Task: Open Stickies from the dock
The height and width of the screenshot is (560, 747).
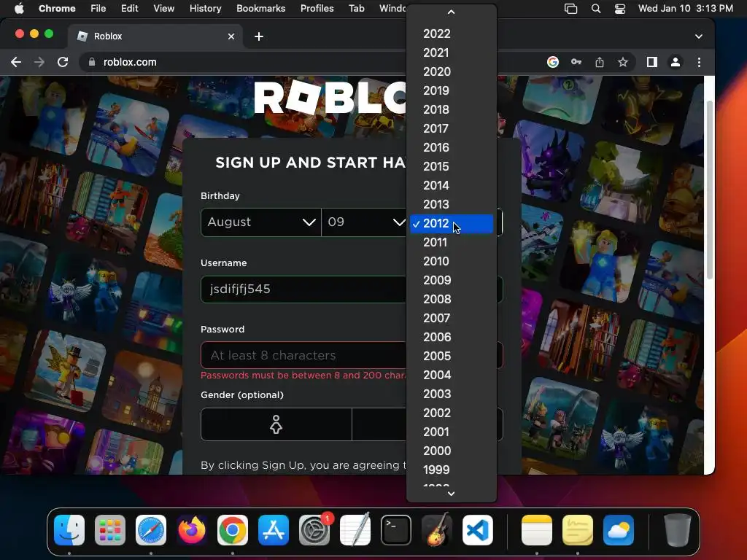Action: [578, 530]
